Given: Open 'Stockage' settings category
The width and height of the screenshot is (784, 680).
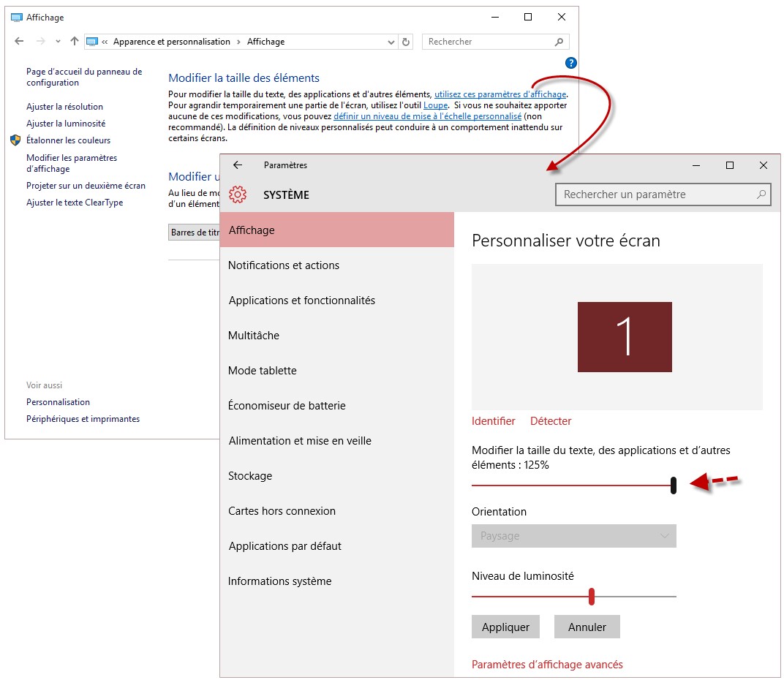Looking at the screenshot, I should [x=337, y=476].
